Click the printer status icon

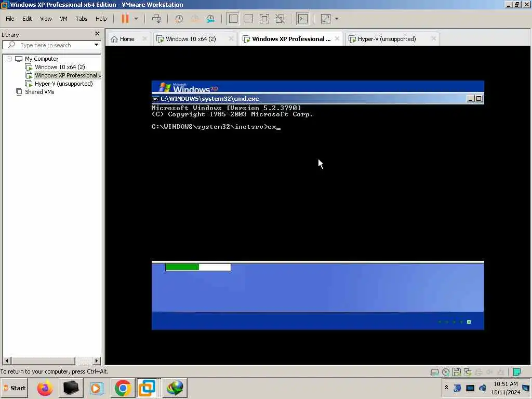(x=478, y=372)
